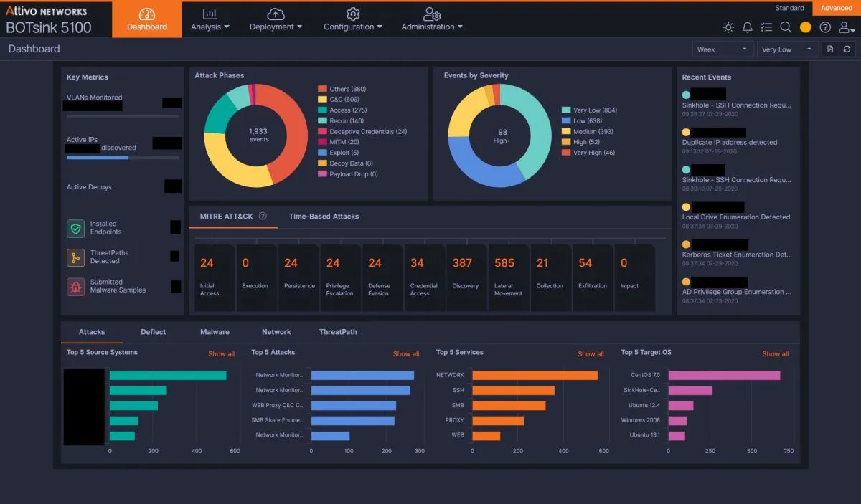The height and width of the screenshot is (504, 861).
Task: Open the task checklist icon
Action: pyautogui.click(x=766, y=27)
